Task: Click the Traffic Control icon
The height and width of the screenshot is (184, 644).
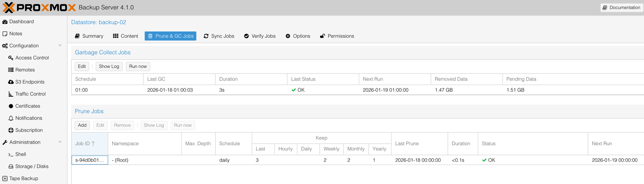Action: tap(11, 94)
